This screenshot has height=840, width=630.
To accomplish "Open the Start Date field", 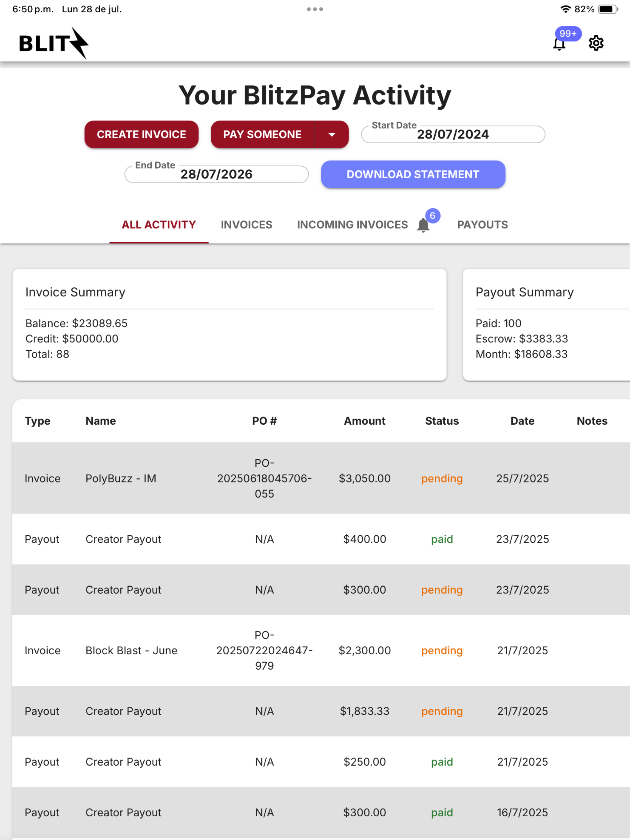I will tap(453, 134).
